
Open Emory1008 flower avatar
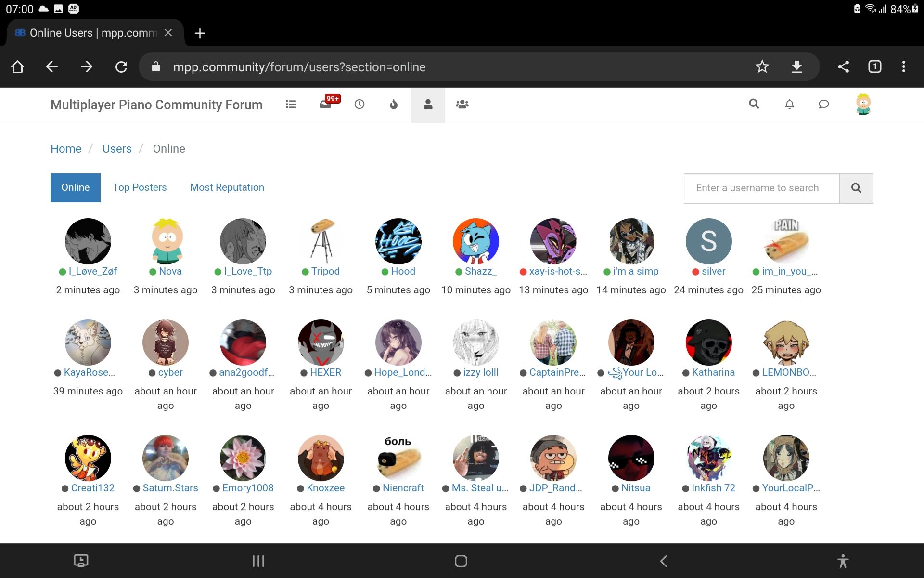click(243, 458)
